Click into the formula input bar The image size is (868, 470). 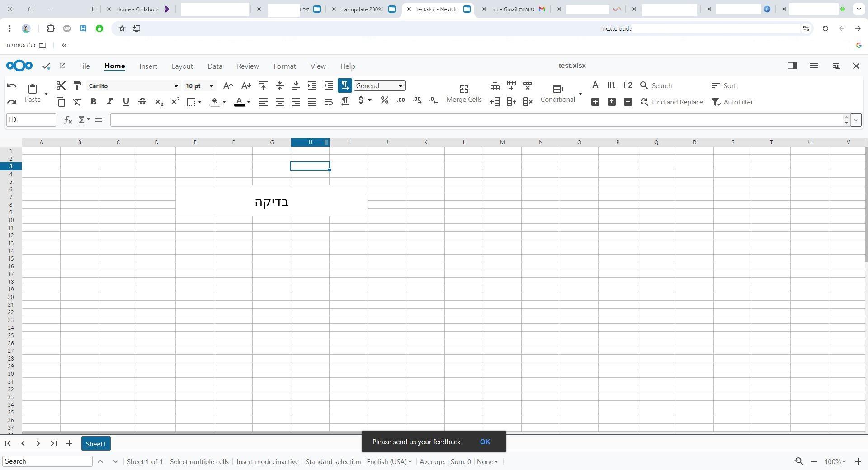[475, 120]
